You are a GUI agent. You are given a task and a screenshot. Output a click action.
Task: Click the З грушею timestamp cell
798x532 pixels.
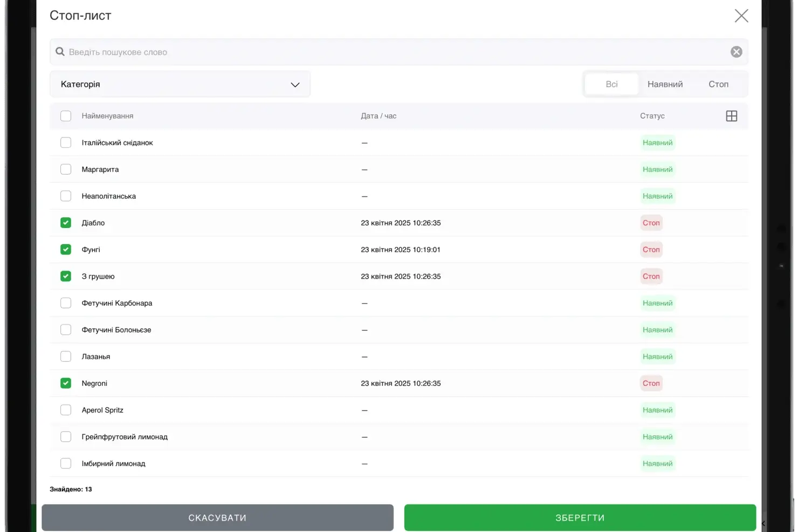[x=401, y=276]
